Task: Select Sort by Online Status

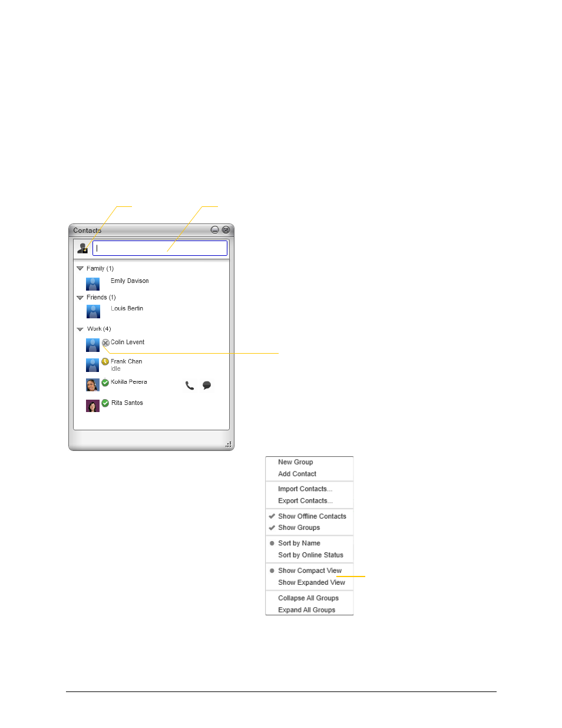Action: (310, 555)
